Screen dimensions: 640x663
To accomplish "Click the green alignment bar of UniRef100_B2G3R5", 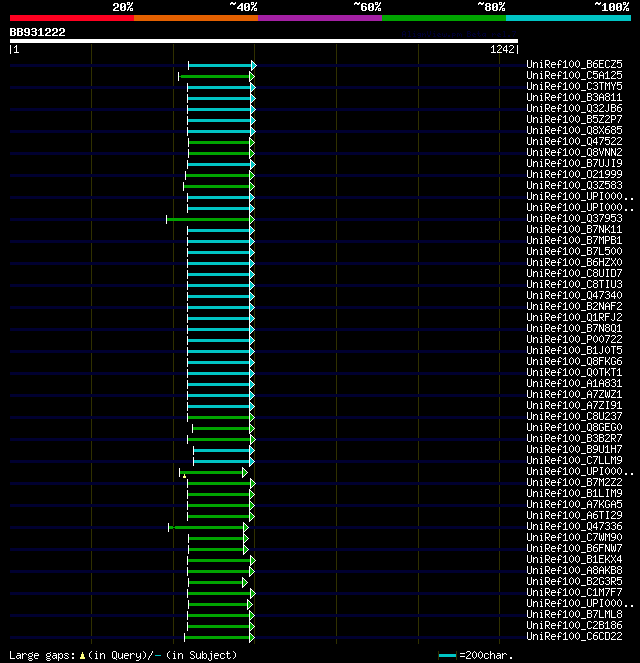I will [x=216, y=582].
